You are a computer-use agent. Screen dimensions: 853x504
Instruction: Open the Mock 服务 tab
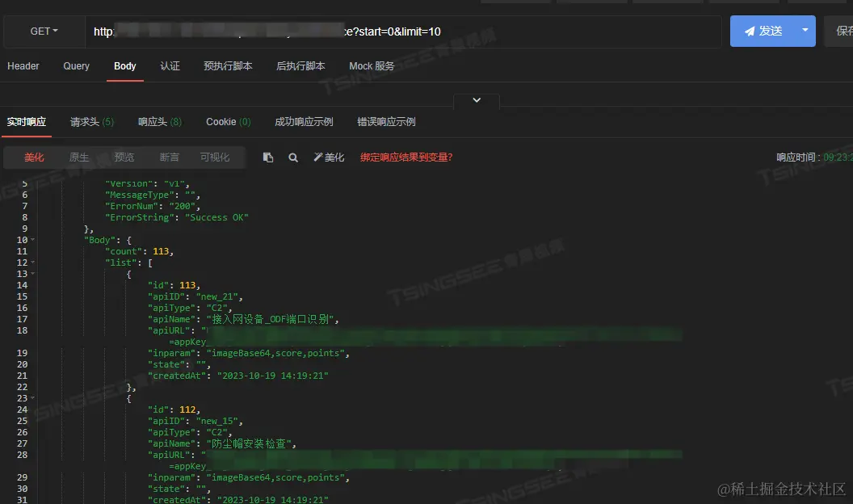click(x=372, y=66)
